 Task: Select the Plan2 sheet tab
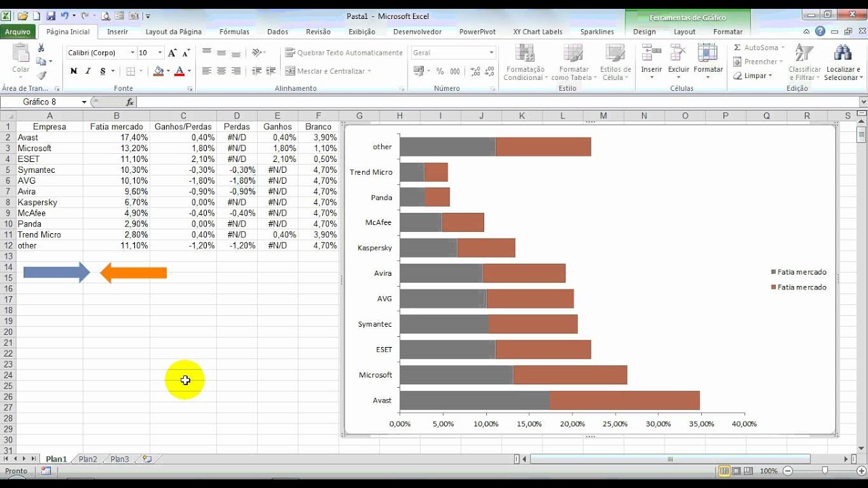pyautogui.click(x=87, y=460)
